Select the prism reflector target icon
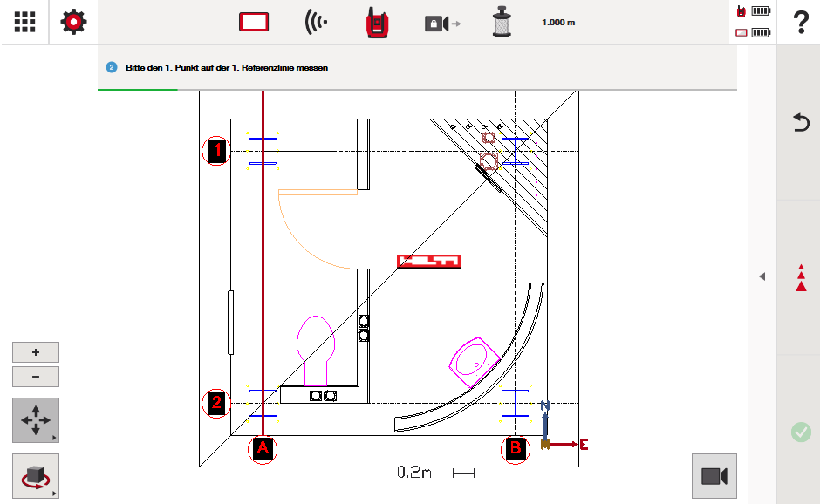 click(x=499, y=23)
